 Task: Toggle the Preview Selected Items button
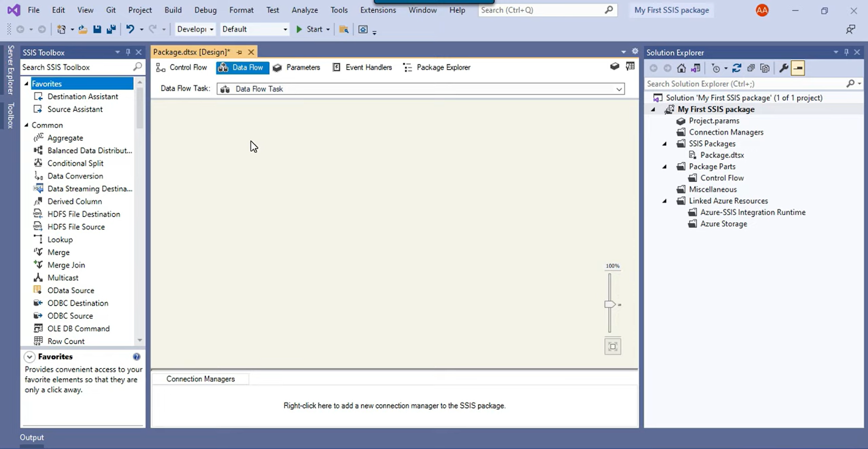click(797, 68)
